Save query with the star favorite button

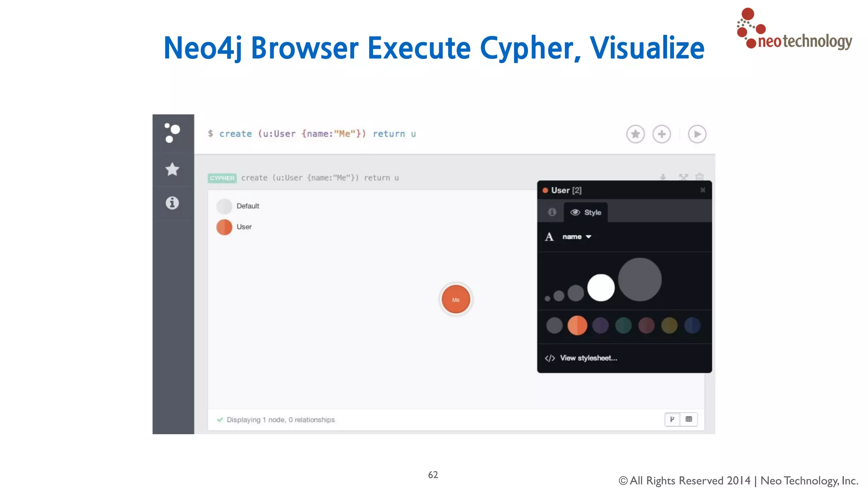635,134
